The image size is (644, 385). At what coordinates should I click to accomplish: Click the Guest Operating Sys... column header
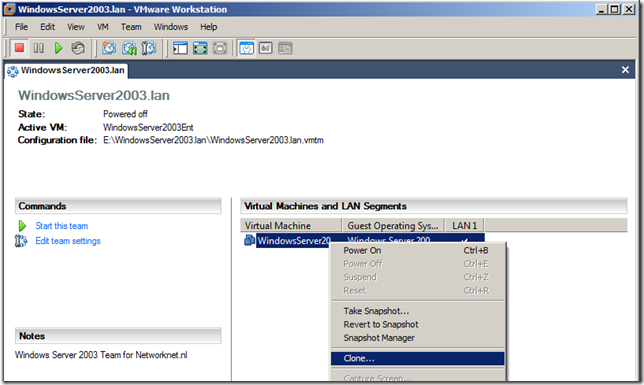[x=393, y=226]
